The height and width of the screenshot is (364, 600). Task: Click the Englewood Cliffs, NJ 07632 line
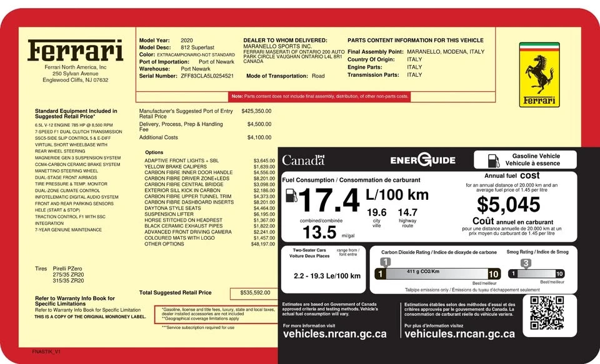point(76,80)
